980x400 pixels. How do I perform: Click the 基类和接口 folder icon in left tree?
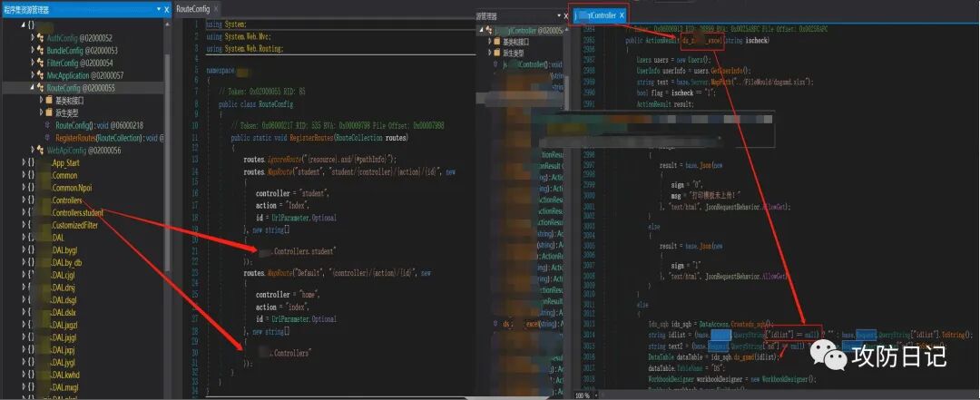tap(49, 101)
